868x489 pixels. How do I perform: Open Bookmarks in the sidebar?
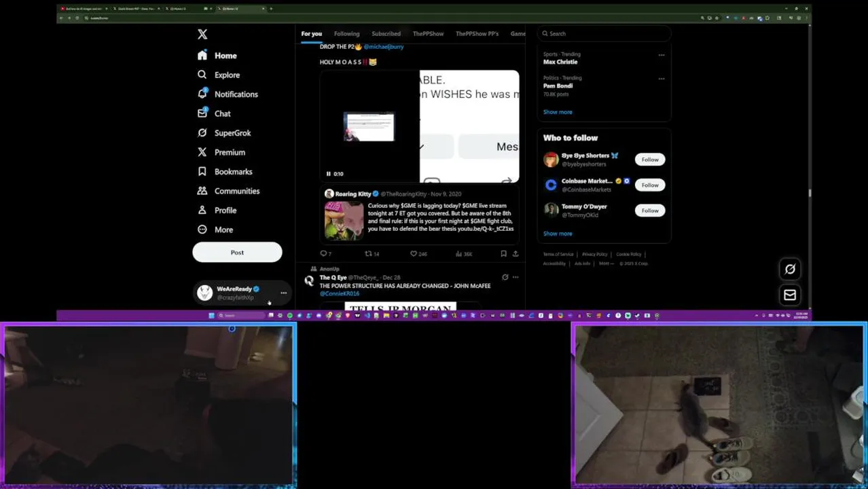225,172
